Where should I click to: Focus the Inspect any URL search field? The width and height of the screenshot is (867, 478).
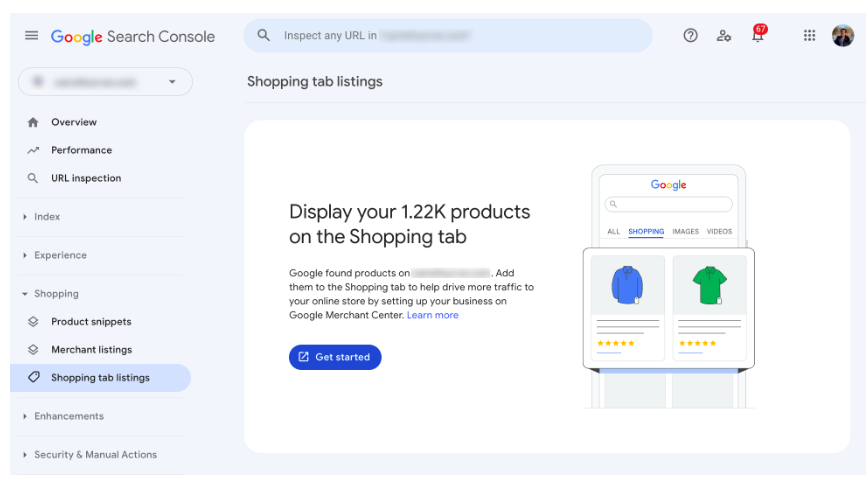450,36
